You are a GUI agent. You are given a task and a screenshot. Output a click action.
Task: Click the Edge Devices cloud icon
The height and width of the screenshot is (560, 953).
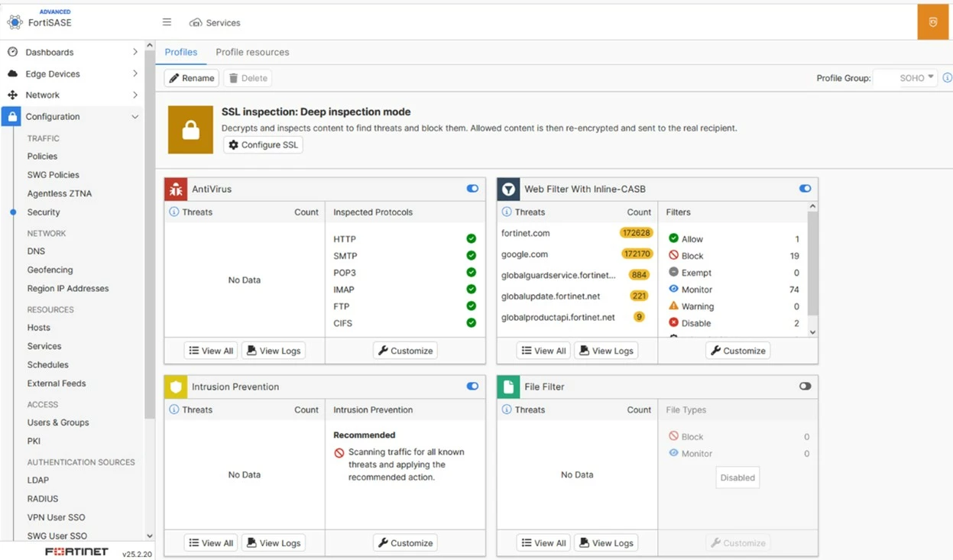tap(12, 73)
